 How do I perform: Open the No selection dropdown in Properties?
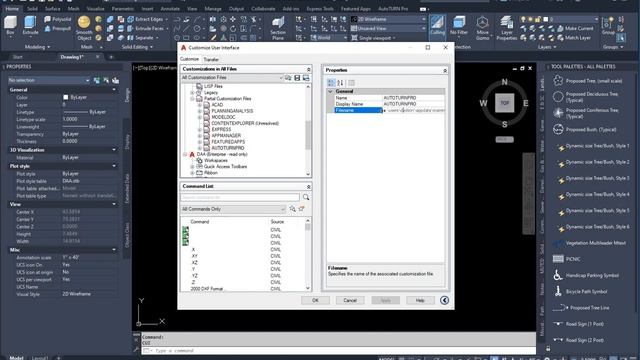49,80
